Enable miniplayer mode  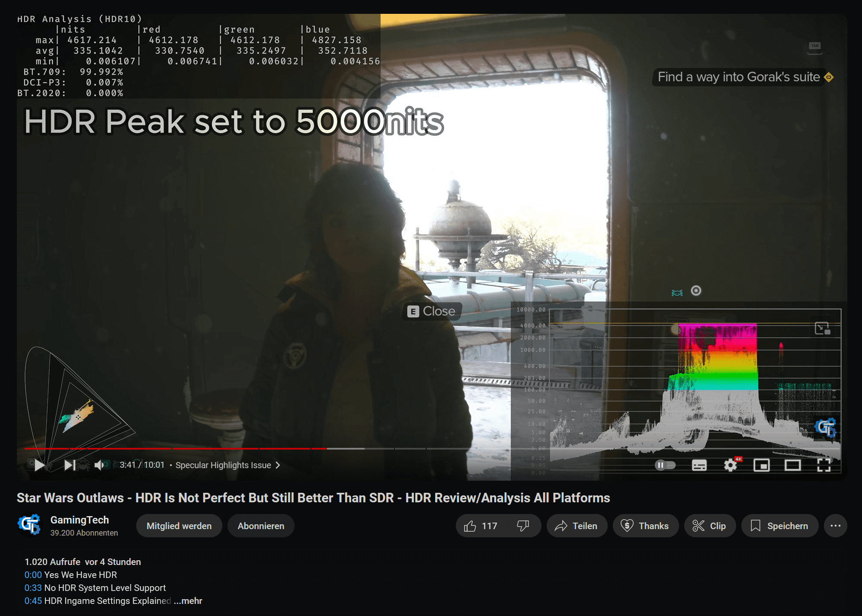click(762, 465)
